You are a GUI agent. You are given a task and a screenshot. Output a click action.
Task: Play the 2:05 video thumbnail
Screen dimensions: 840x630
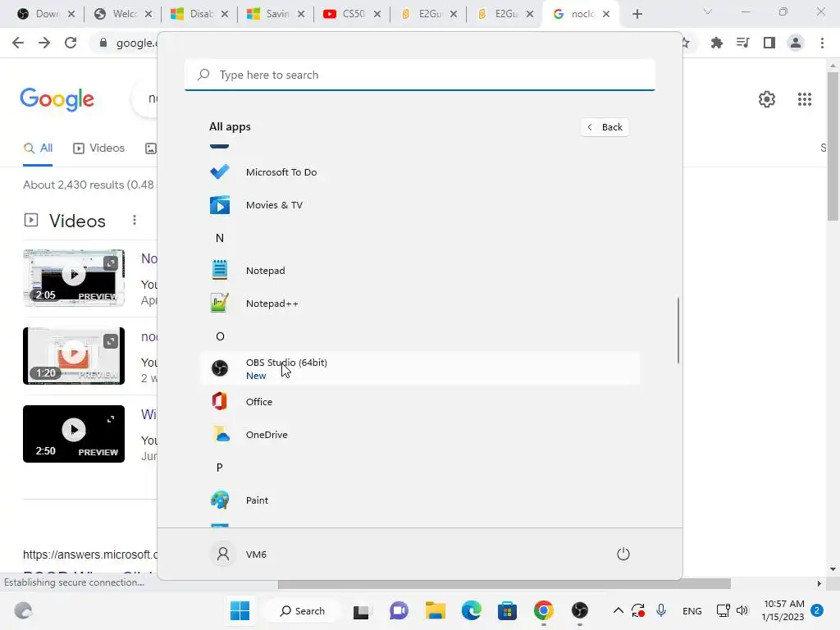click(x=74, y=277)
